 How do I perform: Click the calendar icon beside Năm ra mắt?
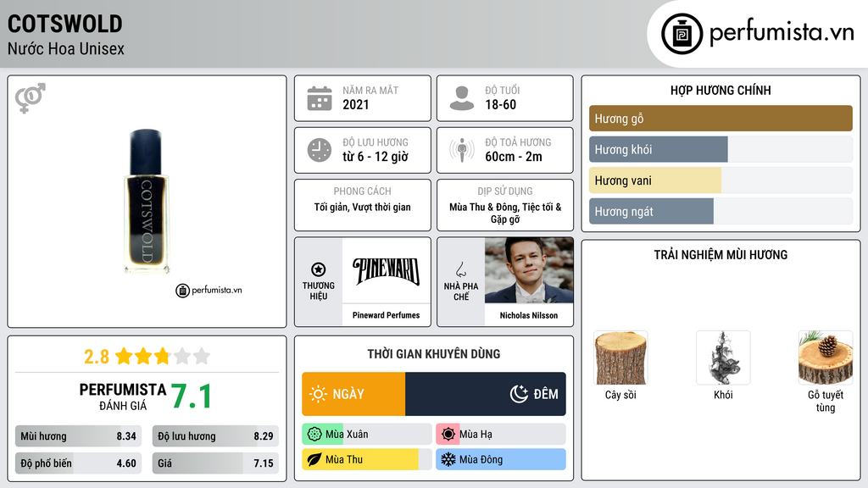pyautogui.click(x=320, y=98)
